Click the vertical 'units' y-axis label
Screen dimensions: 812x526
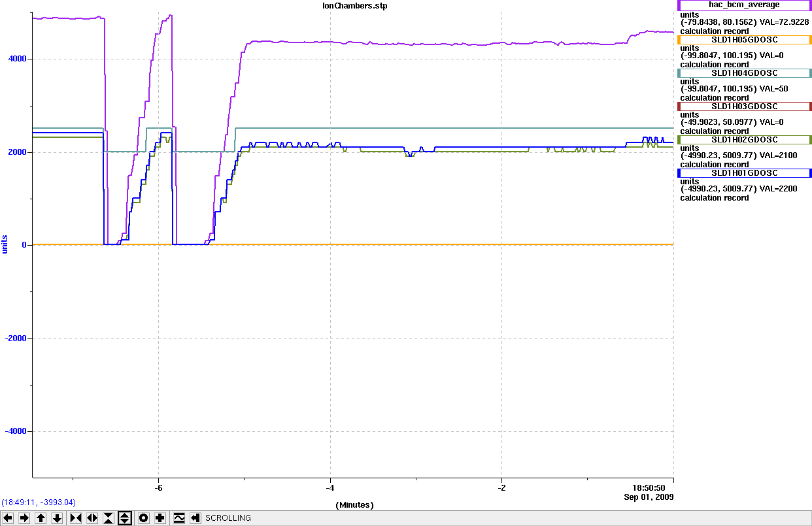[5, 244]
